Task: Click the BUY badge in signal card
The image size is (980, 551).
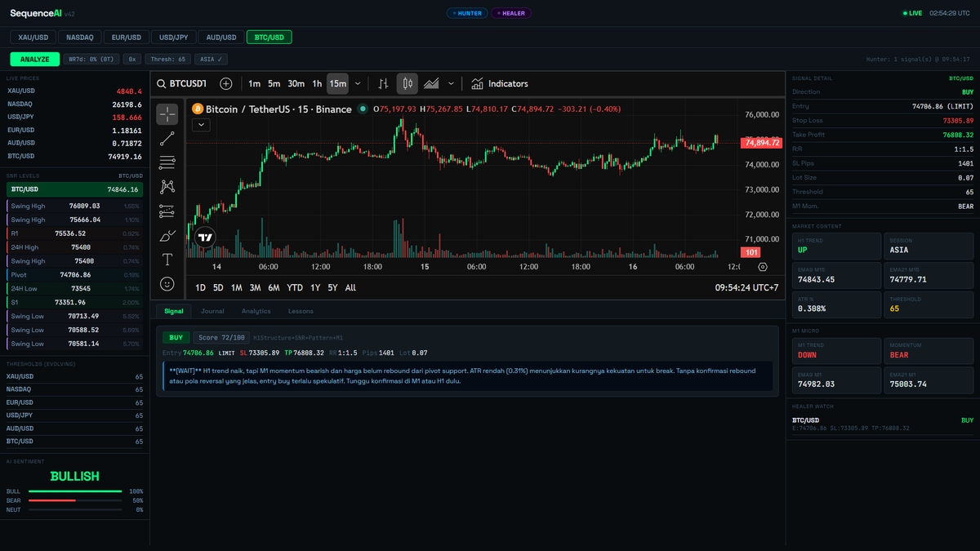Action: [176, 337]
